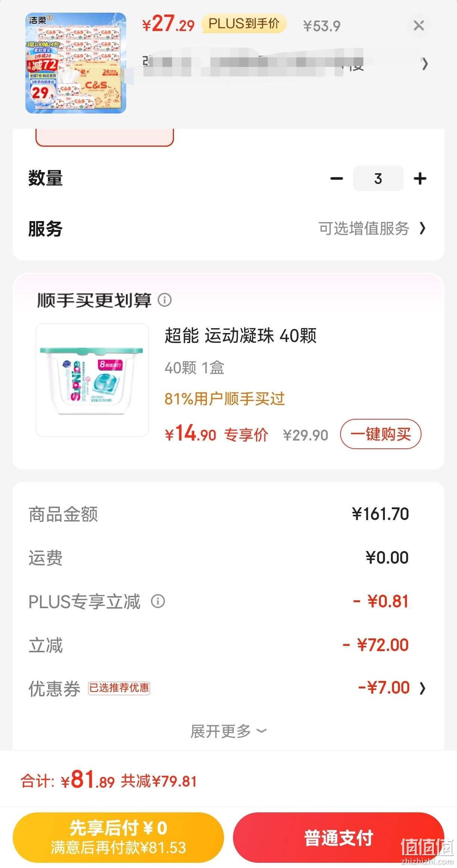Choose 普通支付 payment button
The width and height of the screenshot is (457, 868).
point(339,837)
